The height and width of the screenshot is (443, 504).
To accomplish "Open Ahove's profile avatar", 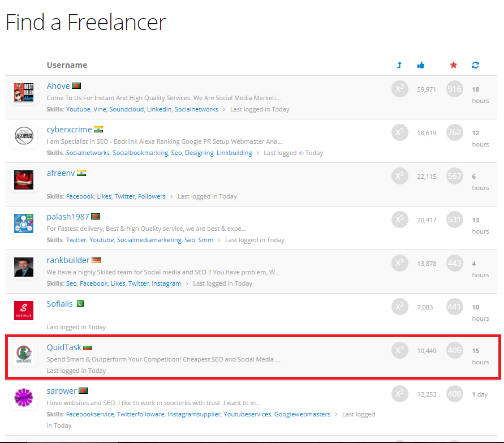I will click(x=24, y=93).
